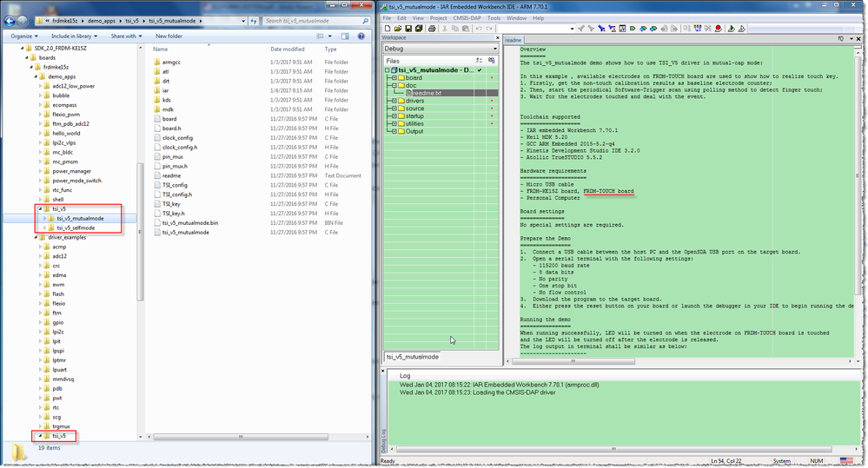Image resolution: width=868 pixels, height=468 pixels.
Task: Click the Explorer help question-mark icon
Action: click(361, 36)
